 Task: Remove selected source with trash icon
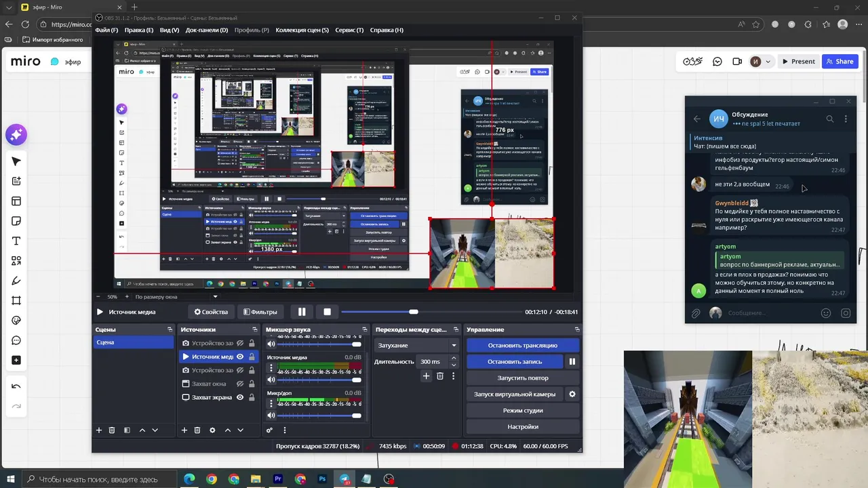coord(197,430)
